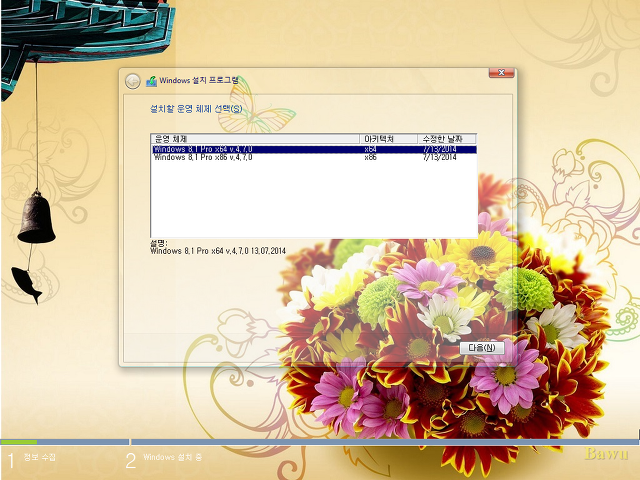The image size is (640, 480).
Task: Click the 7/13/2014 date in x86 row
Action: click(440, 157)
